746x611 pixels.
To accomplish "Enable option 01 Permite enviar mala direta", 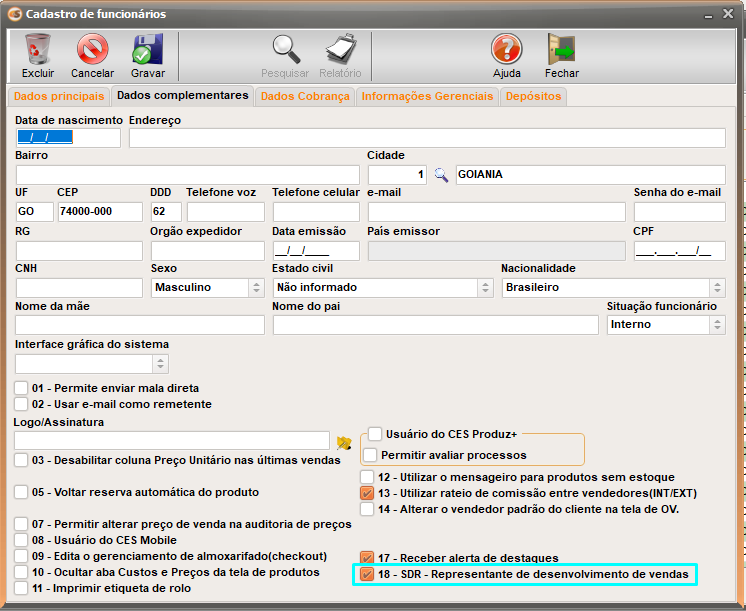I will [x=22, y=388].
